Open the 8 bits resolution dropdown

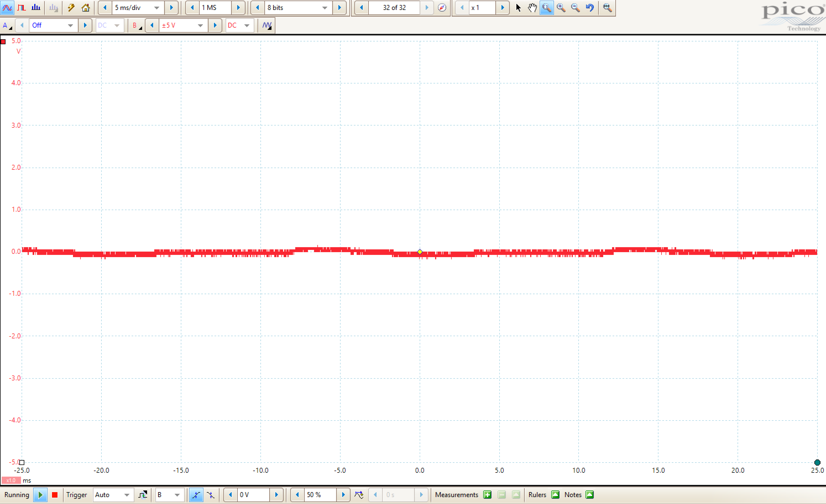coord(325,7)
